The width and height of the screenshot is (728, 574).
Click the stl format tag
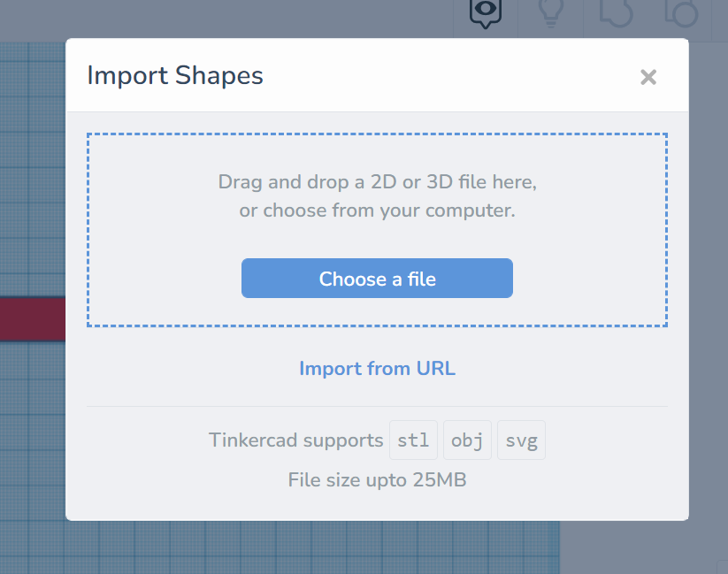[x=413, y=440]
